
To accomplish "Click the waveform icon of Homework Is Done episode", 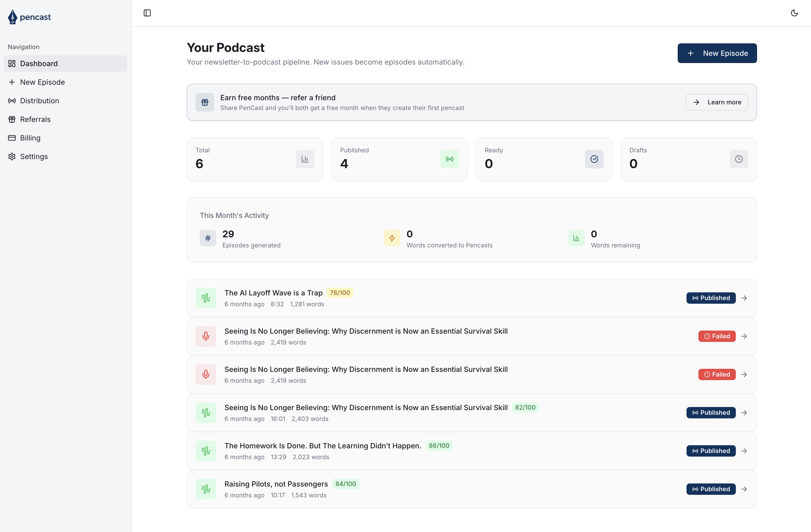I will tap(206, 451).
